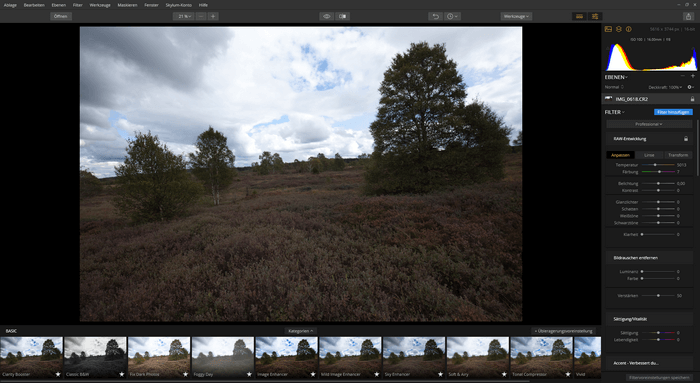Open the layer settings gear menu
700x383 pixels.
pyautogui.click(x=691, y=87)
